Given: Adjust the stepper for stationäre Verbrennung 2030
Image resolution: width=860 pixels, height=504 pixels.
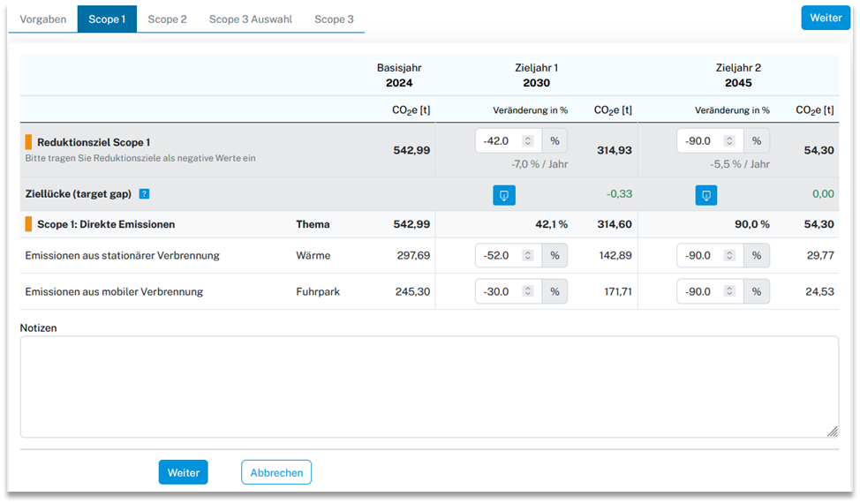Looking at the screenshot, I should point(528,256).
